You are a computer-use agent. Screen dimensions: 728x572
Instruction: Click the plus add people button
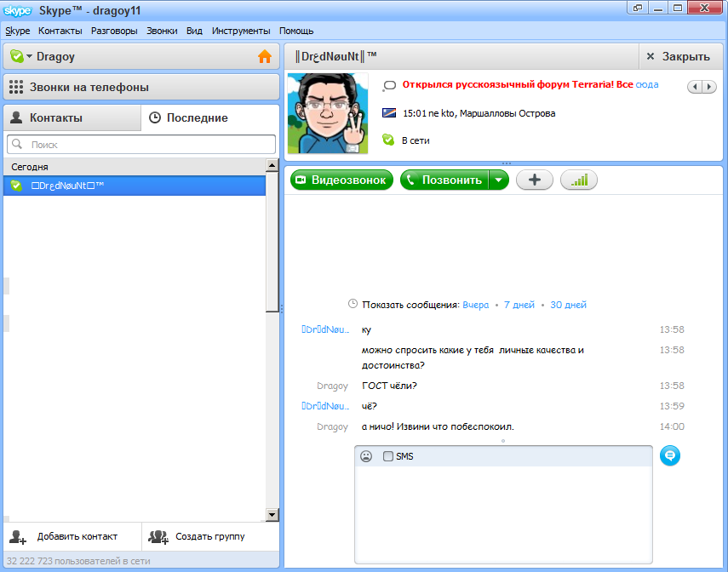(535, 180)
